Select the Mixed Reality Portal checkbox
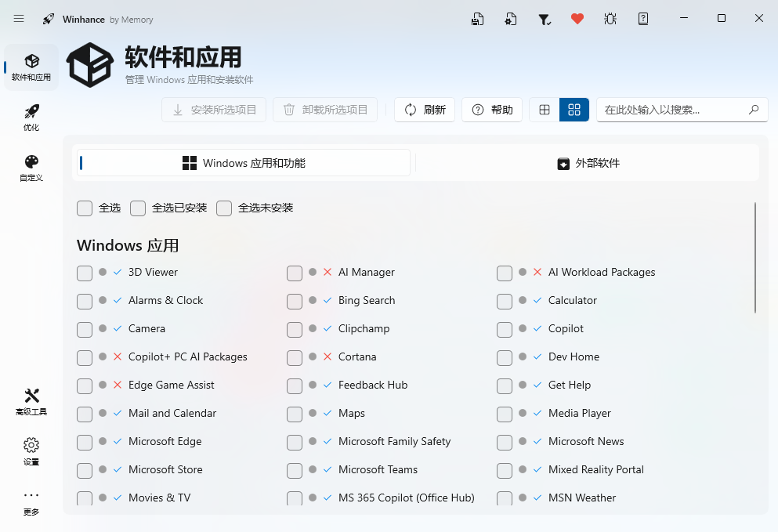This screenshot has height=532, width=778. [505, 471]
